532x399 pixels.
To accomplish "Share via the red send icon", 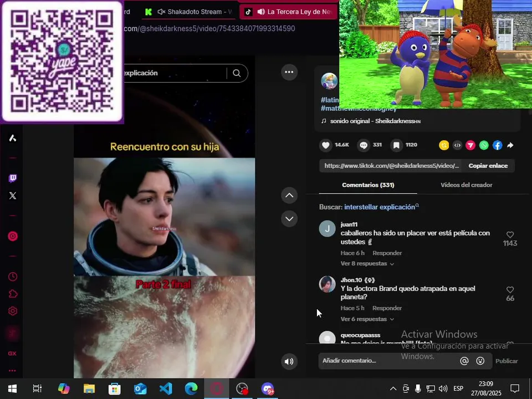I will pyautogui.click(x=470, y=145).
